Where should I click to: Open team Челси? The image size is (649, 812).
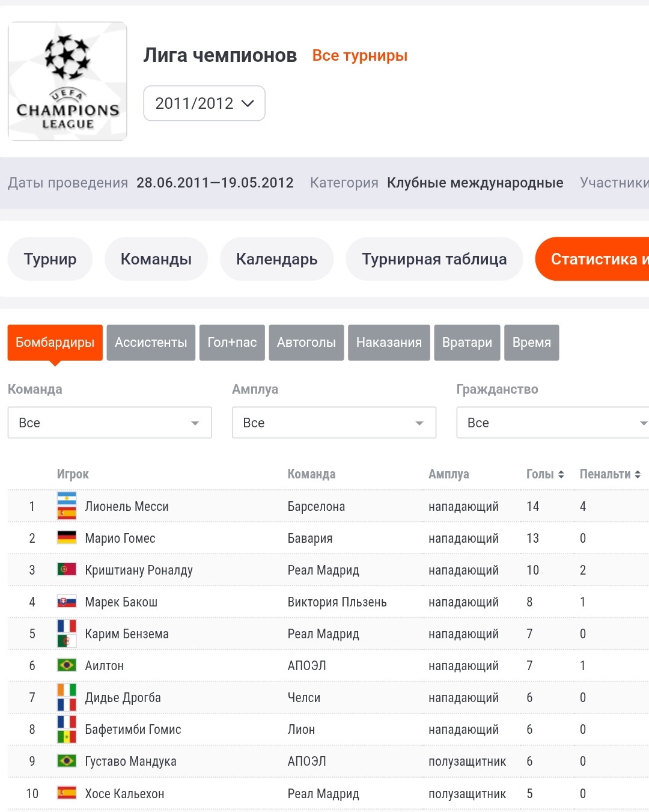[x=304, y=698]
